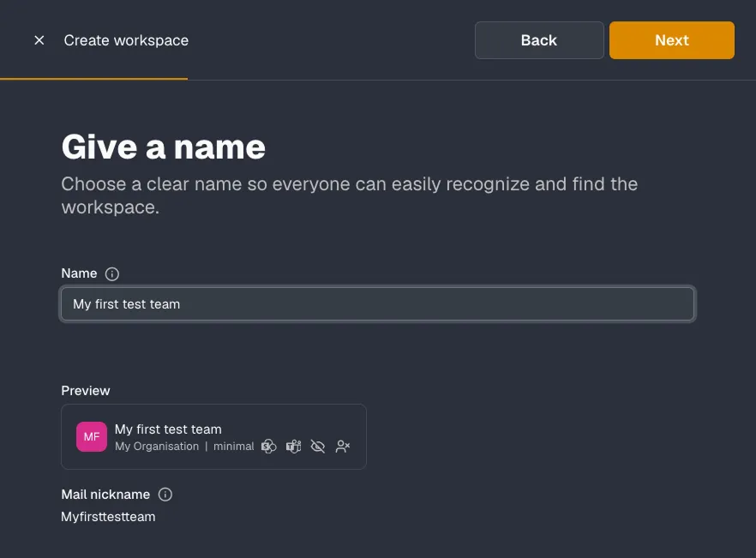Screen dimensions: 756x558
Task: Go to the Next step
Action: click(672, 40)
